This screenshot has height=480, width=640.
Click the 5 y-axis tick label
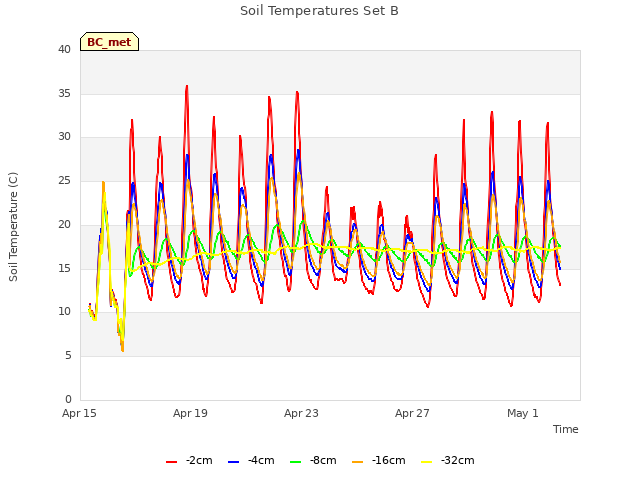point(68,356)
